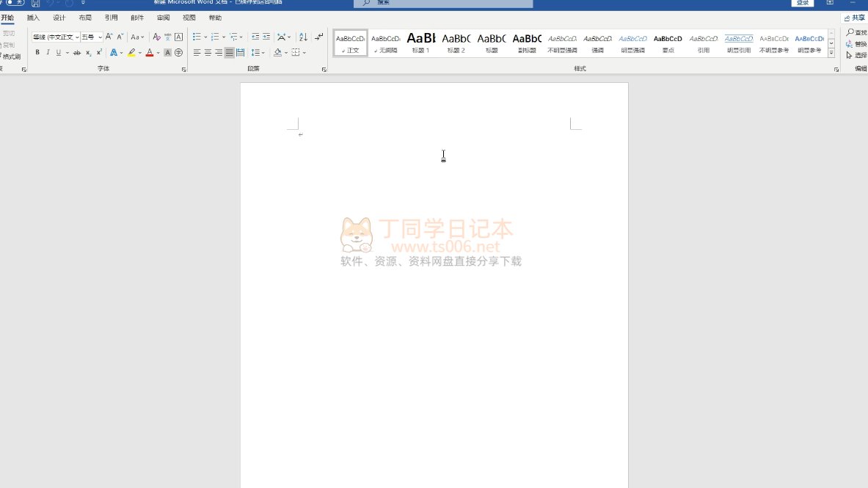Click the search box in title bar
868x488 pixels.
pos(443,3)
